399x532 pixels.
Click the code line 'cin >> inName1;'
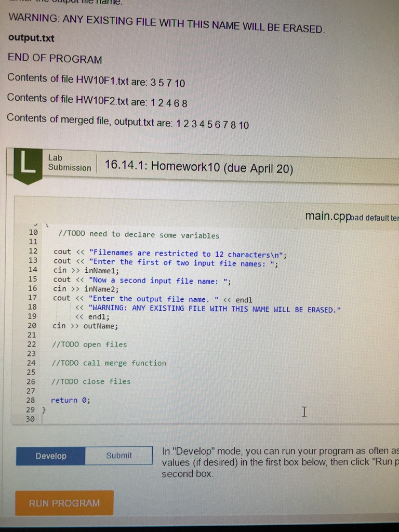tap(86, 270)
